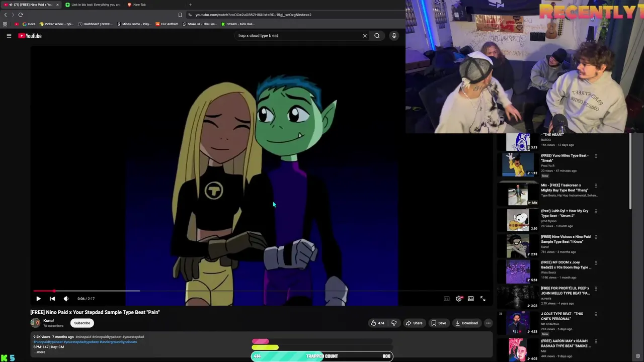Open the #undergroundtypebeats hashtag link
644x362 pixels.
[118, 342]
